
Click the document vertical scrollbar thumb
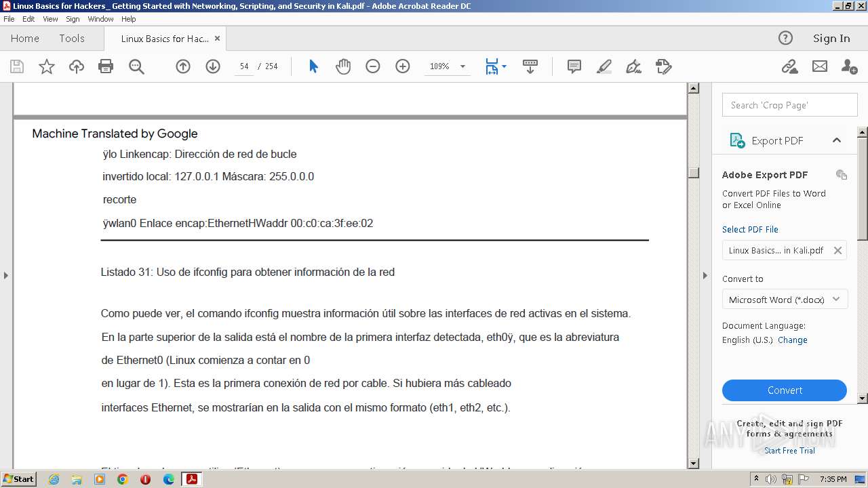pos(693,172)
